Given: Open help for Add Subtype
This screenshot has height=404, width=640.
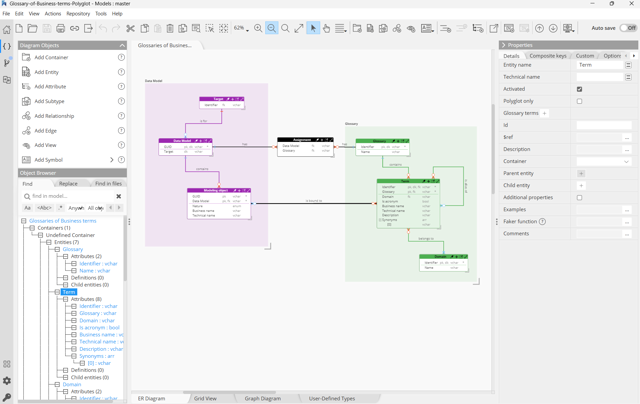Looking at the screenshot, I should coord(121,101).
